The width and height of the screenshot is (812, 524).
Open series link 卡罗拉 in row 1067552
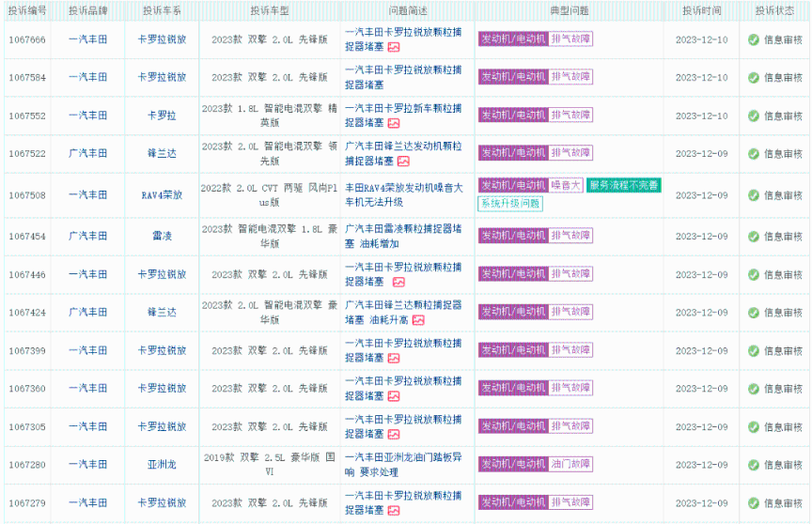(162, 116)
